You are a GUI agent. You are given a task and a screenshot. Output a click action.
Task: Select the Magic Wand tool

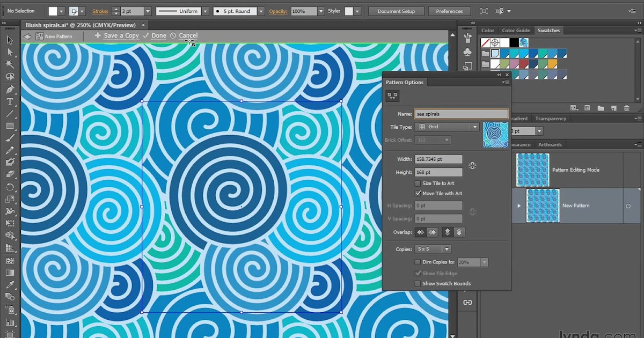click(9, 64)
